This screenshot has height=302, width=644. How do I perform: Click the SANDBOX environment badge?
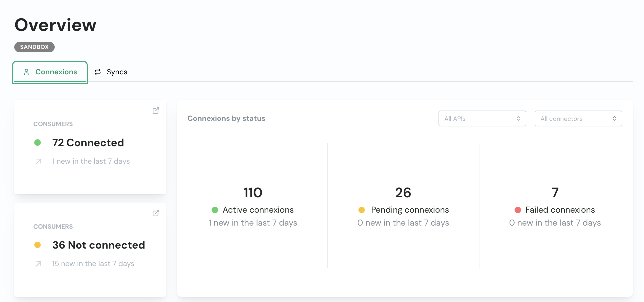point(34,47)
